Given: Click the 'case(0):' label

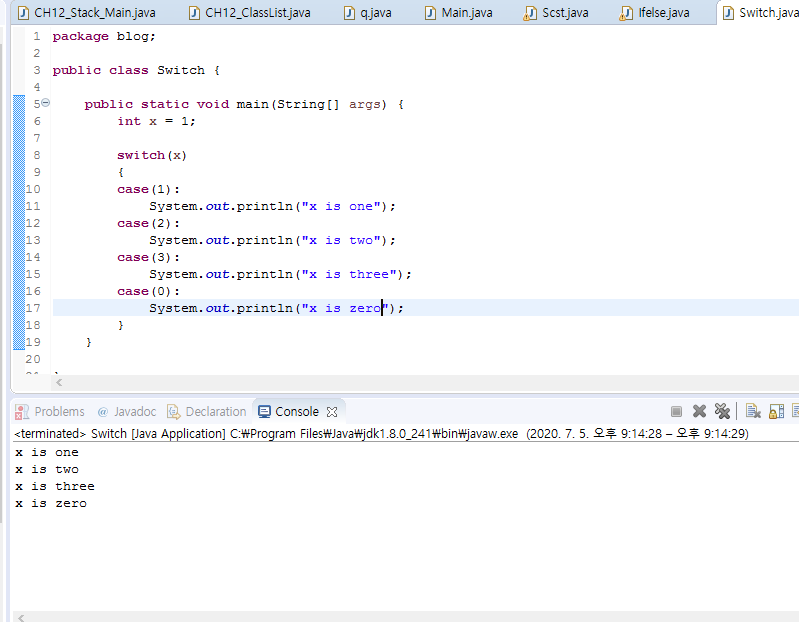Looking at the screenshot, I should [148, 291].
